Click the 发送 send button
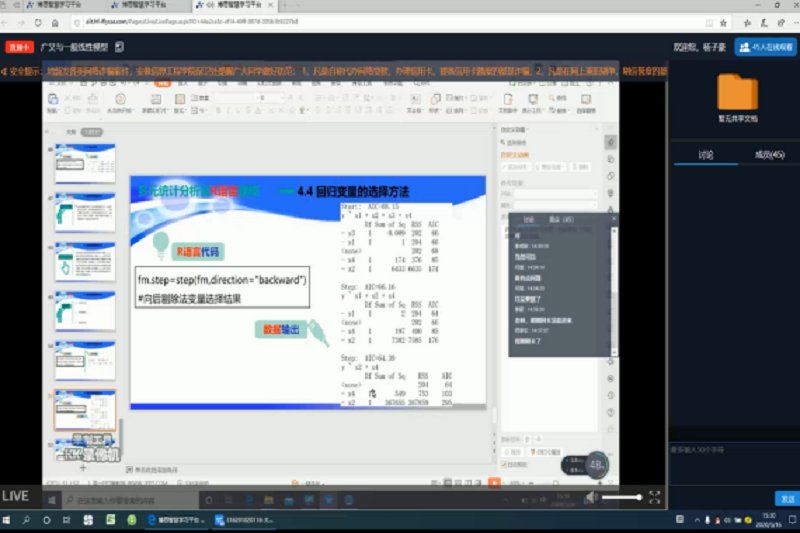800x533 pixels. tap(785, 498)
